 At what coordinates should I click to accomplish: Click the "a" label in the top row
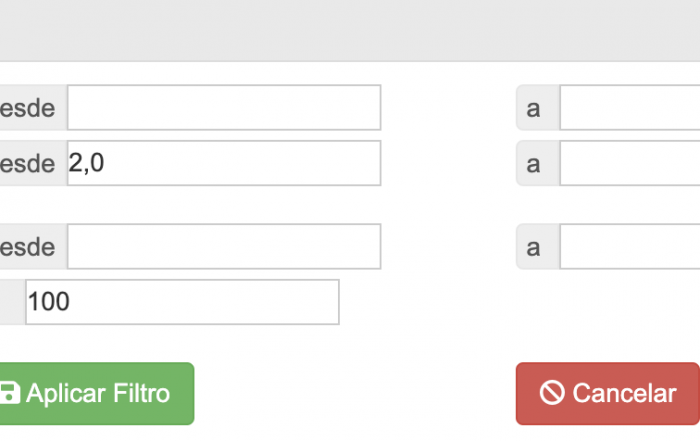[535, 108]
